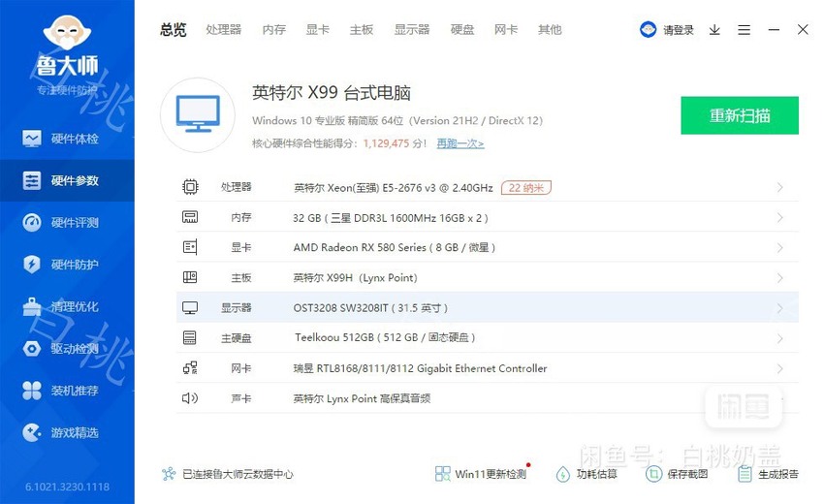Click the 主板 motherboard icon
The image size is (824, 504).
click(x=190, y=277)
